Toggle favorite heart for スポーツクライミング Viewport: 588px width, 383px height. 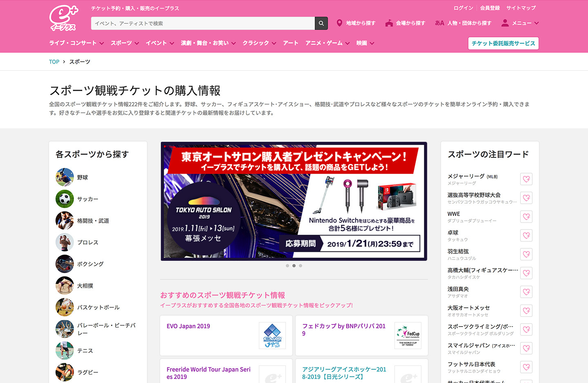(526, 329)
